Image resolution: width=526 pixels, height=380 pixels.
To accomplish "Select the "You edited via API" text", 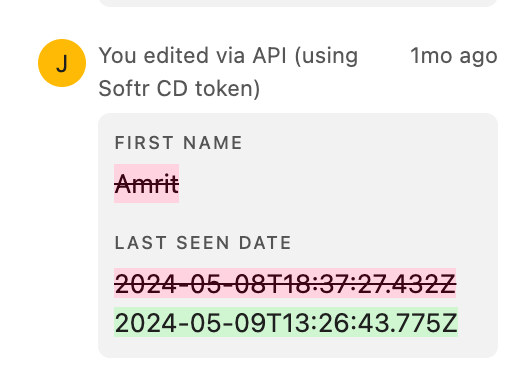I will coord(193,55).
